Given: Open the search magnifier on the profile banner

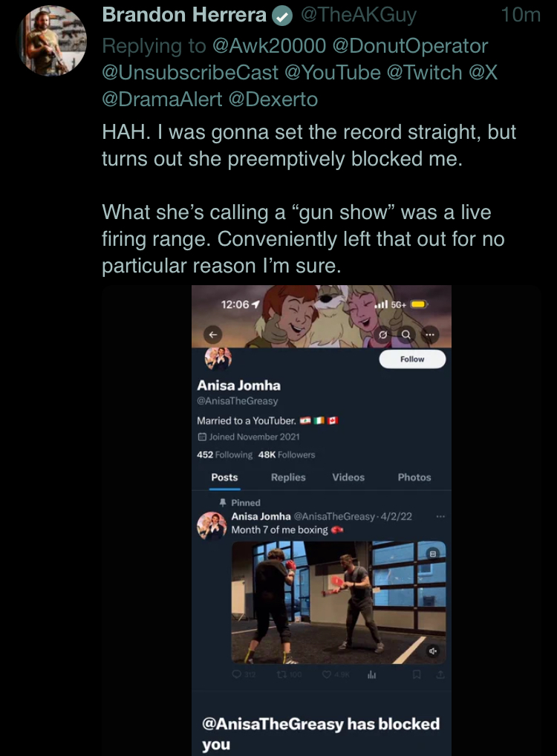Looking at the screenshot, I should (x=406, y=334).
